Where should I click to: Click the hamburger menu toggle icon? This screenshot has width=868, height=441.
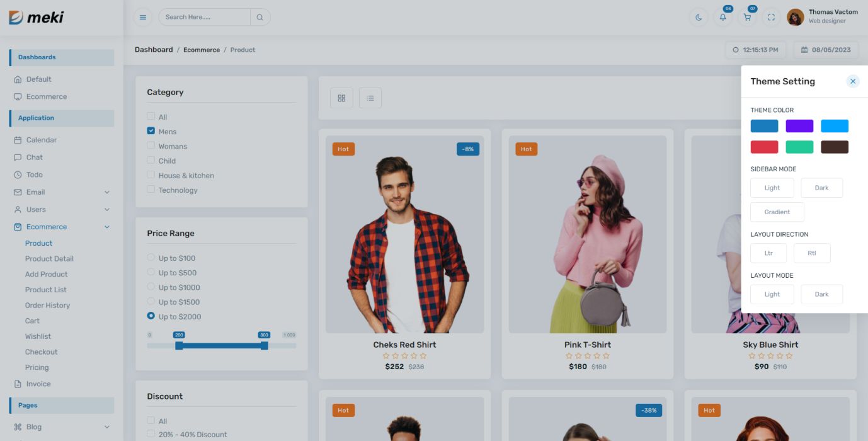pyautogui.click(x=143, y=17)
